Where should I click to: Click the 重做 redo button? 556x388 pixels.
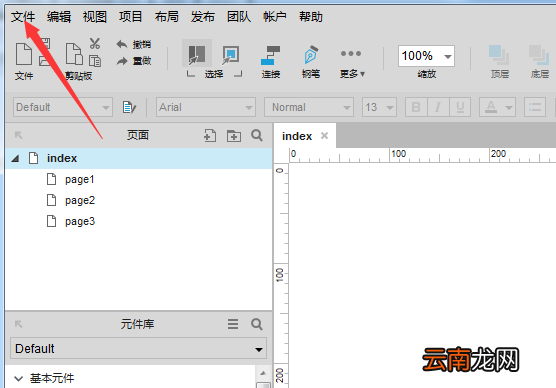point(134,61)
